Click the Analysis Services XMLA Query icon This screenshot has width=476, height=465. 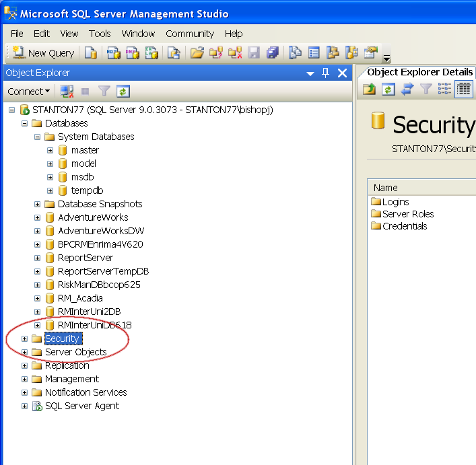click(x=151, y=52)
